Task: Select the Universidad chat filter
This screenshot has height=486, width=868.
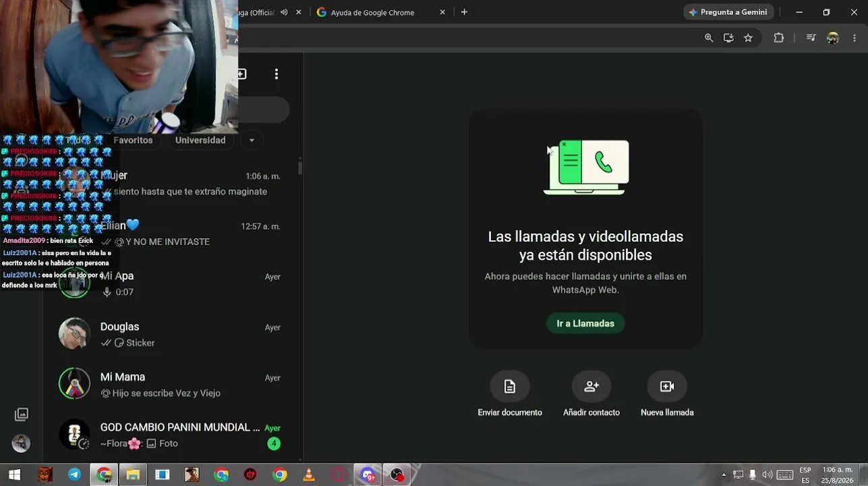Action: point(200,140)
